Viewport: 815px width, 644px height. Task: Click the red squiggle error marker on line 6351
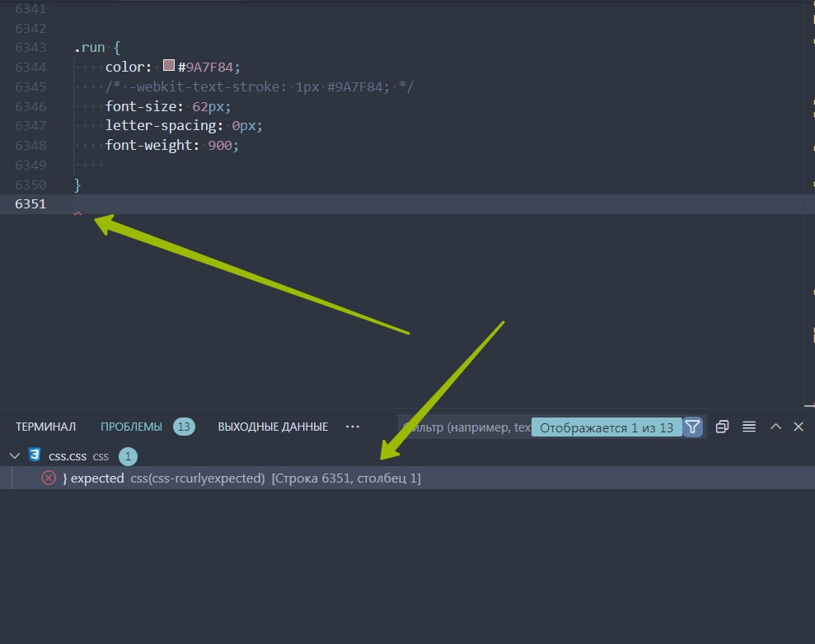click(x=77, y=213)
